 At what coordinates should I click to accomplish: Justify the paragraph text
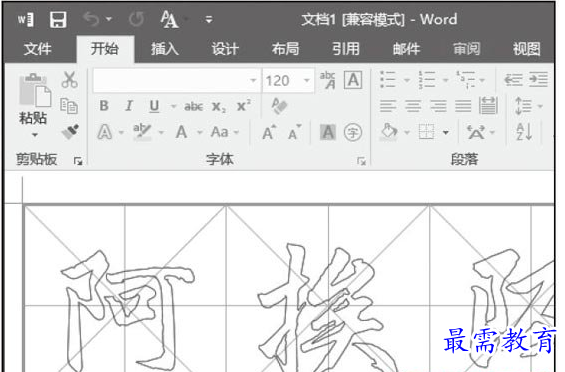point(463,106)
